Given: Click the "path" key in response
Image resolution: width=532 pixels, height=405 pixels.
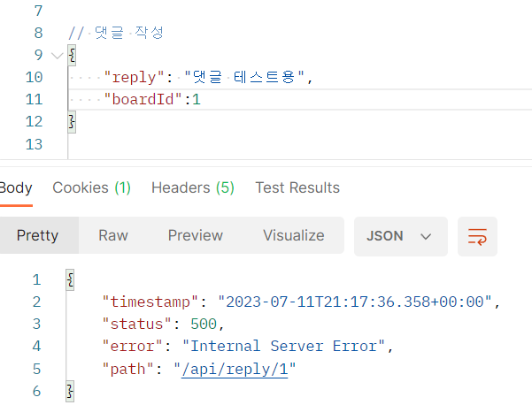Looking at the screenshot, I should pos(128,369).
